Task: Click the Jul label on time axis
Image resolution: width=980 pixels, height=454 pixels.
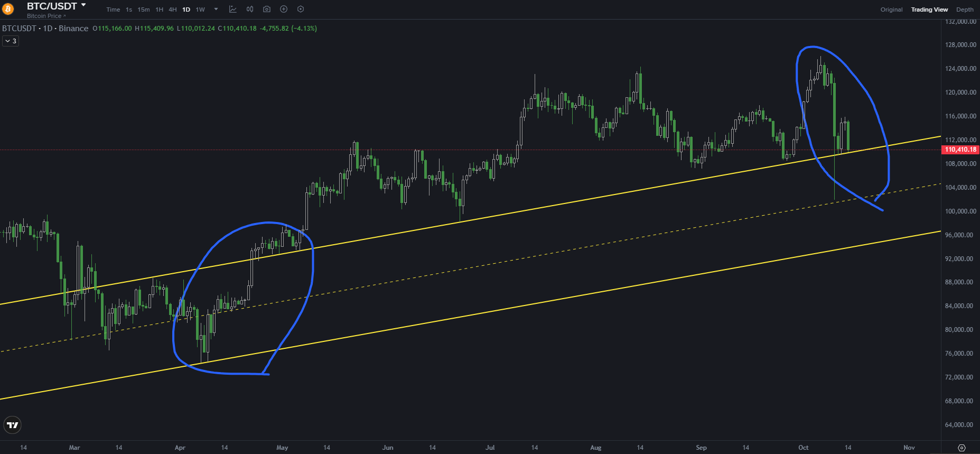Action: (x=490, y=448)
